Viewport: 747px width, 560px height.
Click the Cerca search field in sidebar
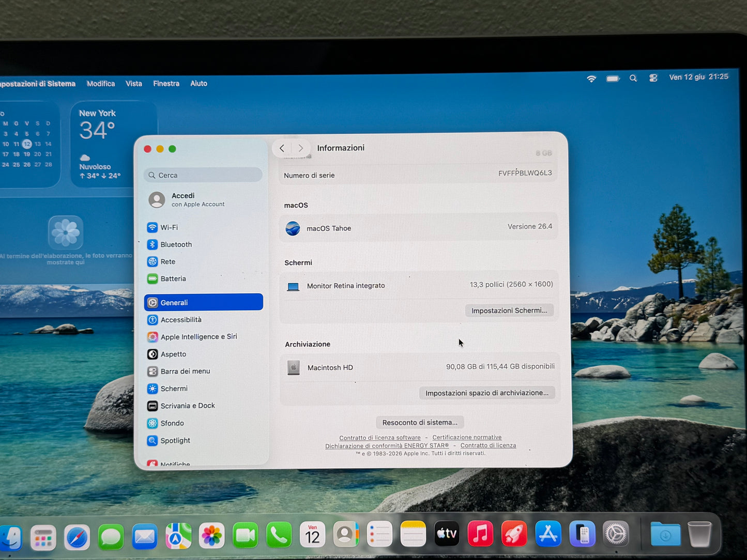click(x=203, y=175)
